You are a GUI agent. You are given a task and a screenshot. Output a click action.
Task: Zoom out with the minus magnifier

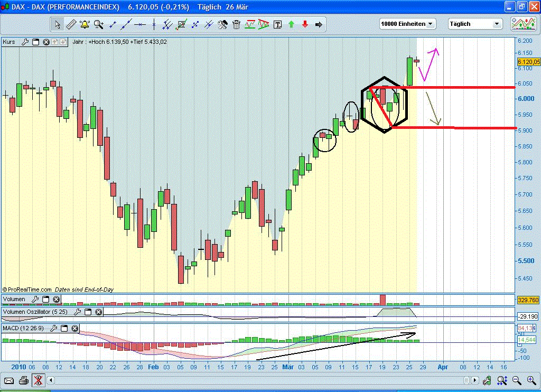coord(517,380)
